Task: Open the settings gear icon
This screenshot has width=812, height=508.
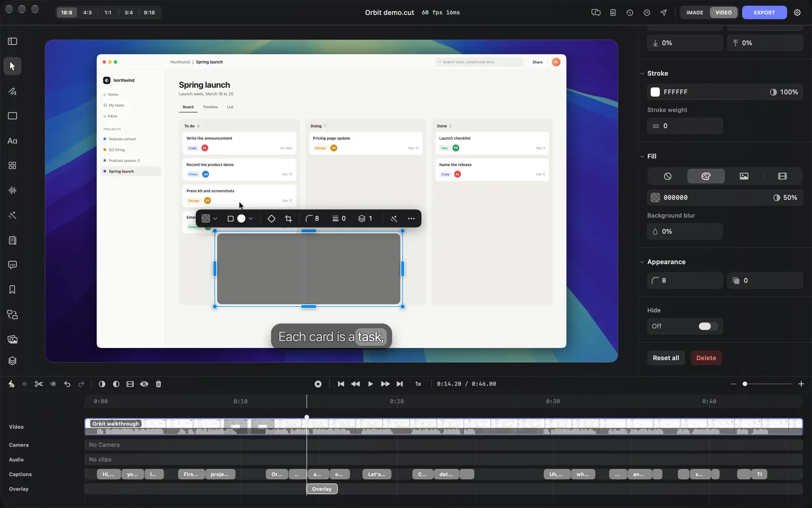Action: point(797,13)
